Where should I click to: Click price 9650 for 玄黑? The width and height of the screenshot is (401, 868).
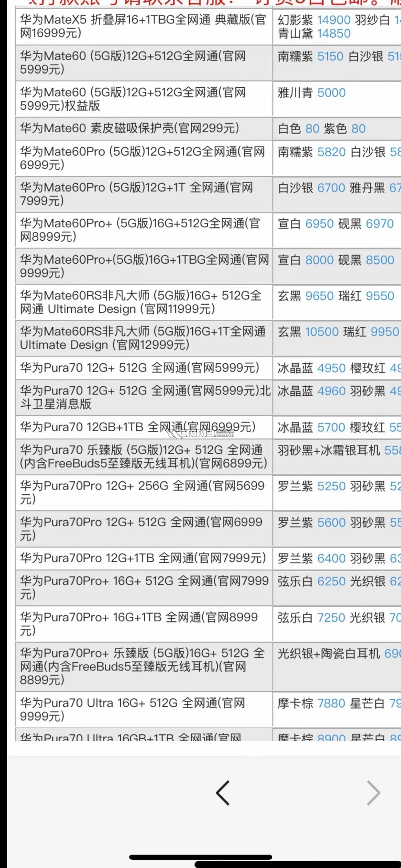320,296
